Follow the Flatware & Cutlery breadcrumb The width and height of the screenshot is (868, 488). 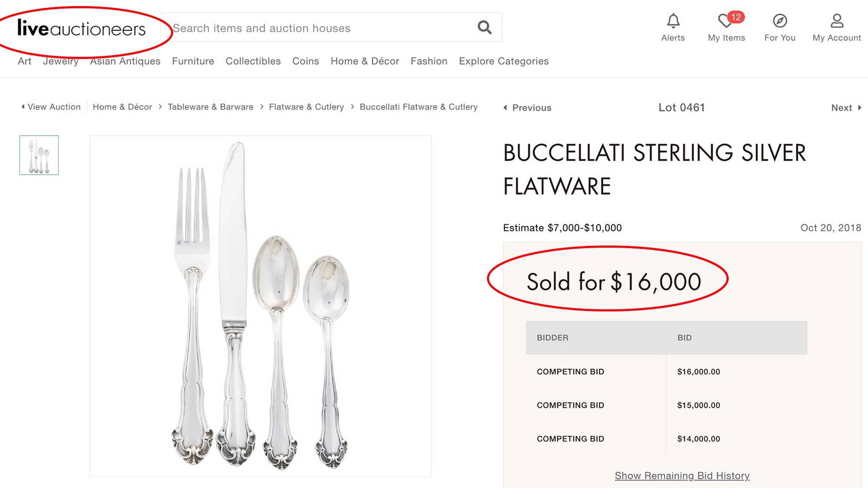coord(307,107)
